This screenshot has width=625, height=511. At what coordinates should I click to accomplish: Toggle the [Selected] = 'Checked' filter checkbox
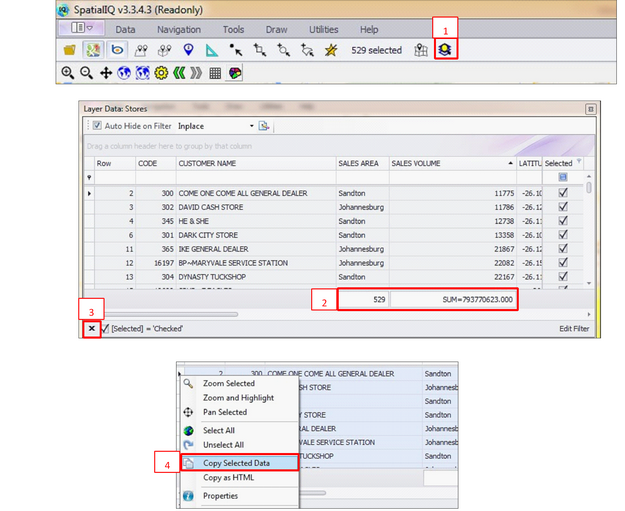click(x=106, y=327)
